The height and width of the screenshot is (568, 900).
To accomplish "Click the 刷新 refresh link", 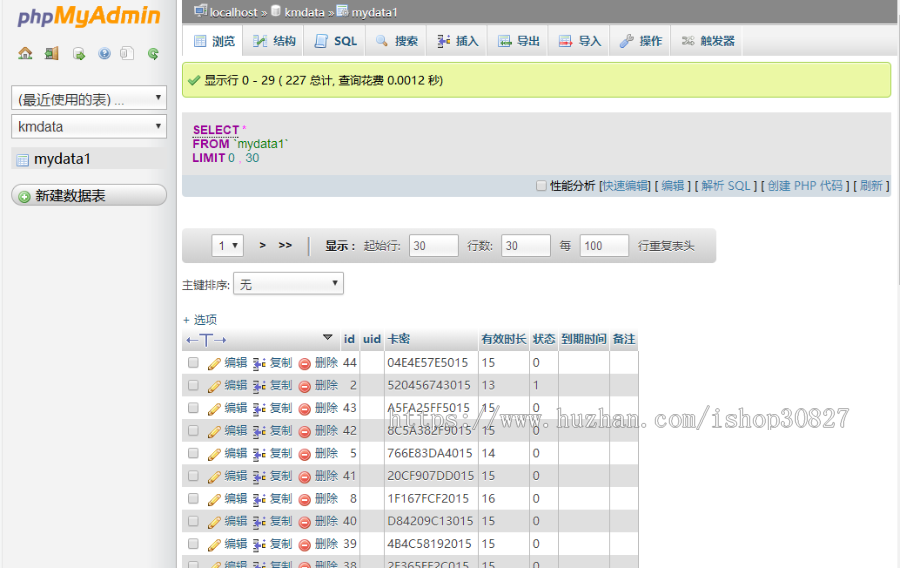I will 871,186.
